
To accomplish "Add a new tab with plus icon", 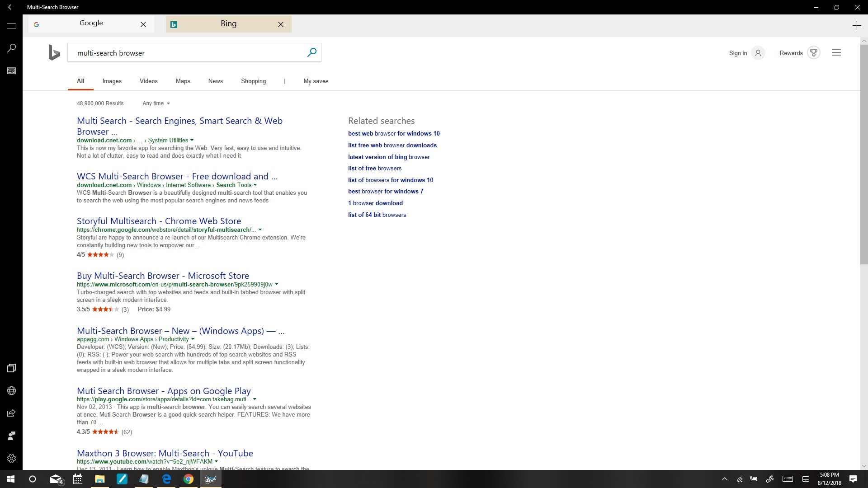I will point(856,26).
